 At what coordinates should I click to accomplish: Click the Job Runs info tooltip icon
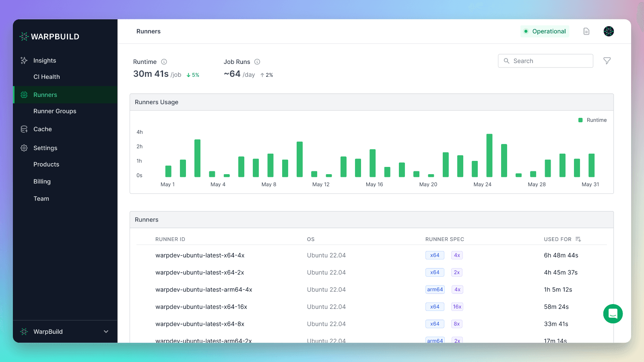coord(257,62)
